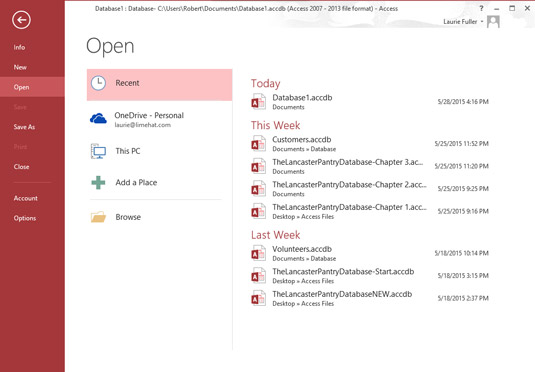Click the file icon for Chapter 3 database
535x372 pixels.
(x=258, y=166)
